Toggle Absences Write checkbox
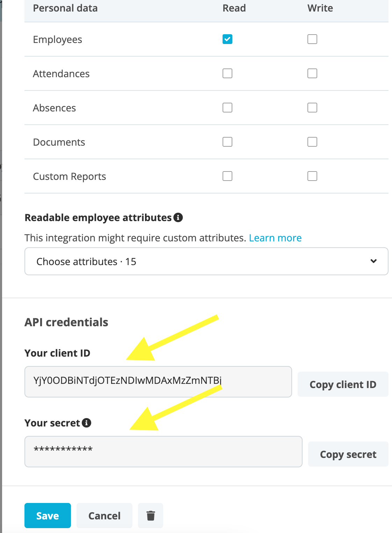Viewport: 392px width, 533px height. pos(312,108)
